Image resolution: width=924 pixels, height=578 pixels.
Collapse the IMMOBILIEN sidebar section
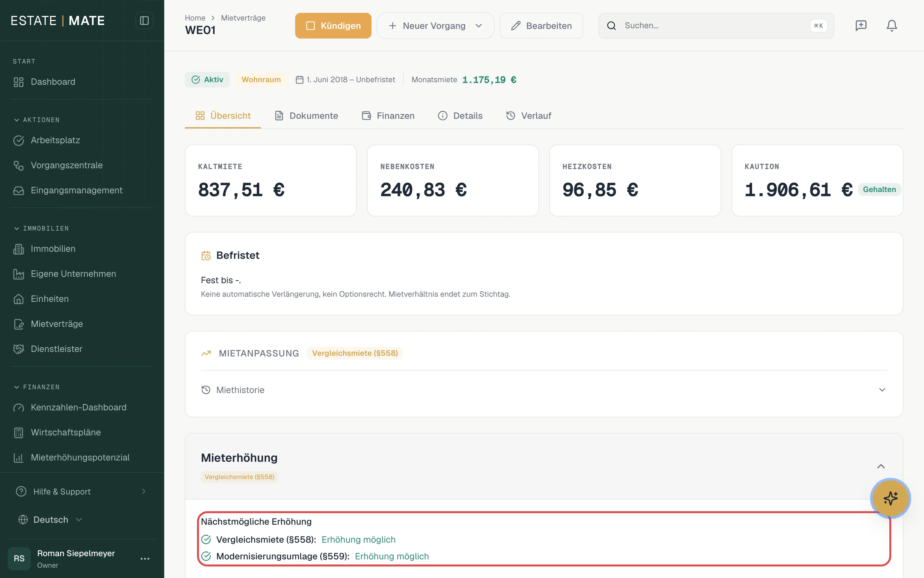(41, 228)
